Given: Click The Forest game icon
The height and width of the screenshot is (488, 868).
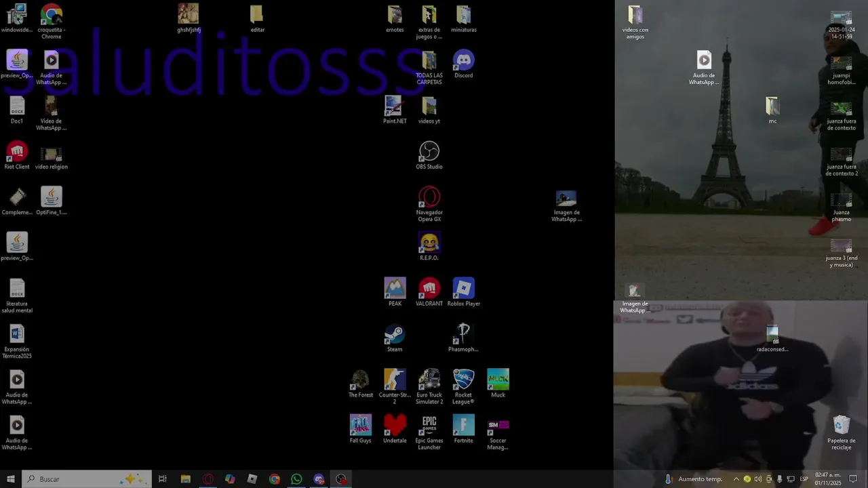Looking at the screenshot, I should click(x=361, y=384).
